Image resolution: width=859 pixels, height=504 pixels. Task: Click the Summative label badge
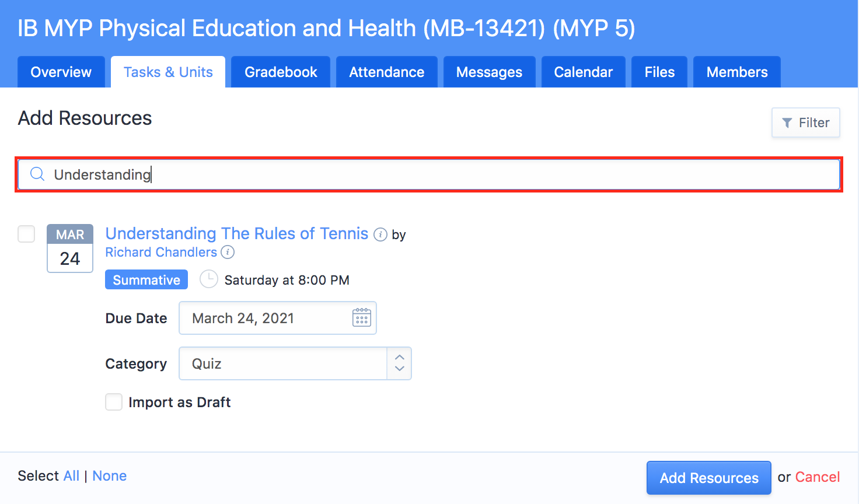(146, 280)
